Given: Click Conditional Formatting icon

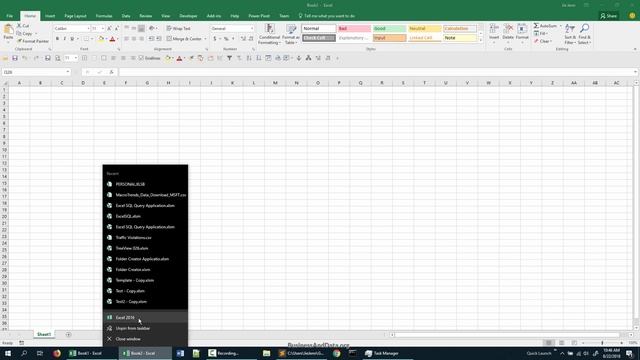Looking at the screenshot, I should click(x=269, y=29).
